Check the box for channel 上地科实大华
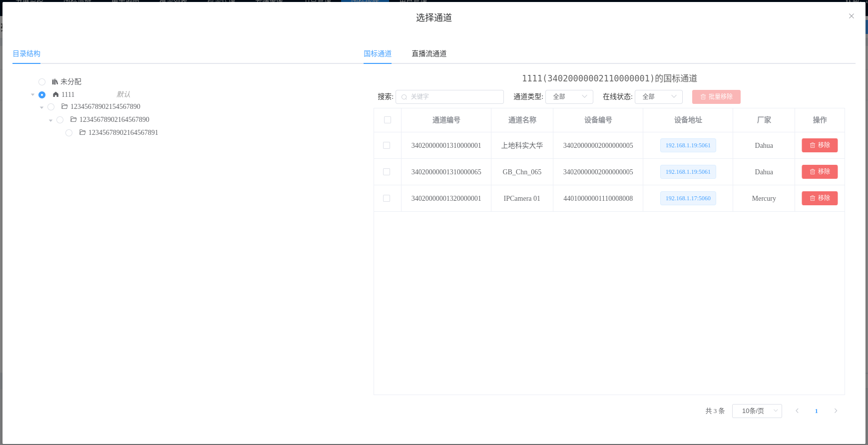This screenshot has width=868, height=445. [x=387, y=145]
